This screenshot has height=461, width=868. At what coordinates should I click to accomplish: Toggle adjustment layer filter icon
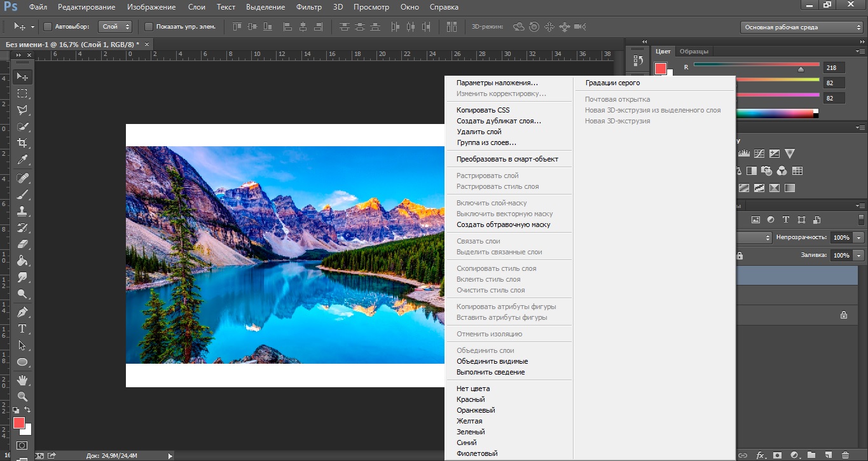(771, 219)
